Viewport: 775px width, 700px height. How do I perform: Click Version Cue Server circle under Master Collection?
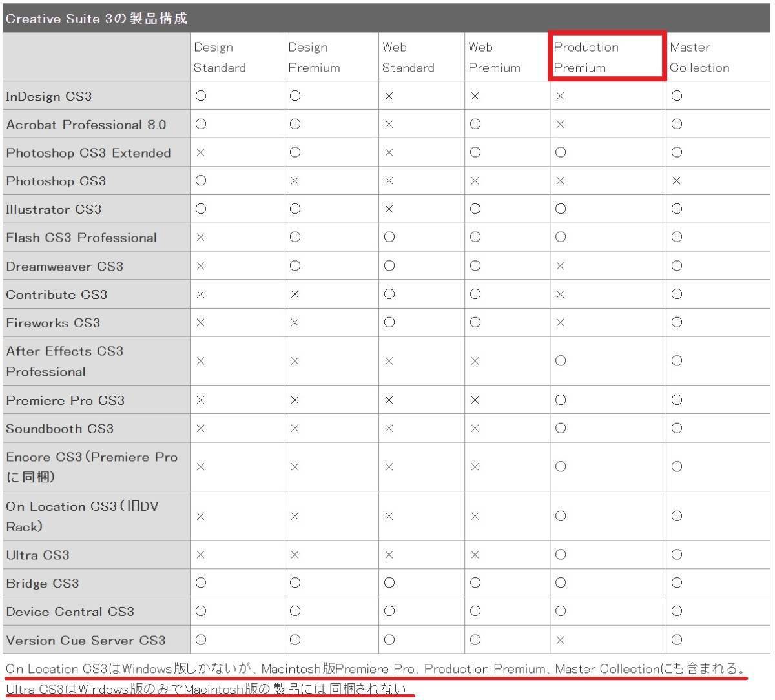point(676,641)
